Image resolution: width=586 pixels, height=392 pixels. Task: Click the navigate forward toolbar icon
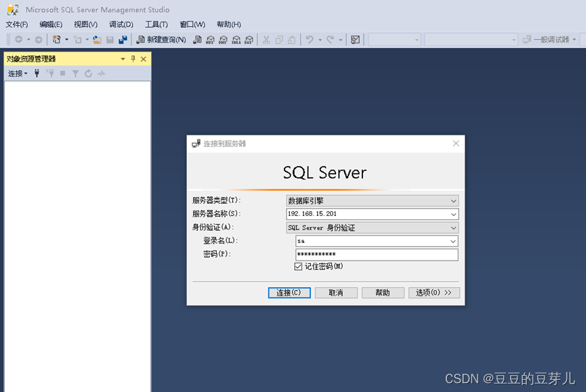pos(39,39)
